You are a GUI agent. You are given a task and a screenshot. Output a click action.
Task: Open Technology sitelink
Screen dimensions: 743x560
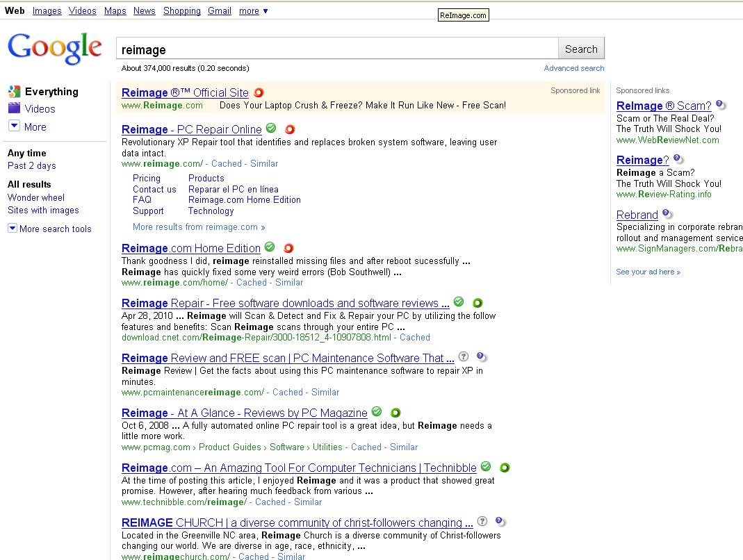tap(211, 211)
